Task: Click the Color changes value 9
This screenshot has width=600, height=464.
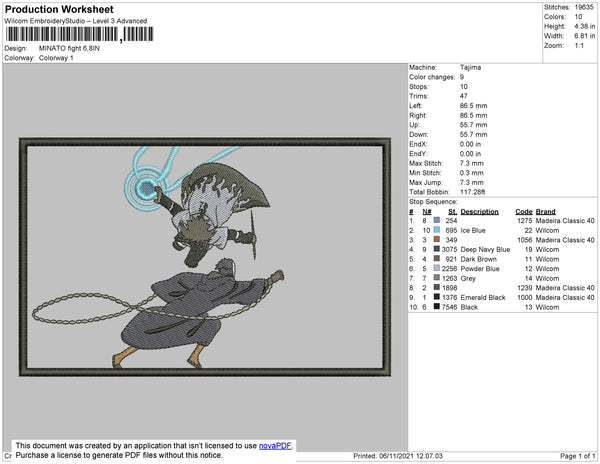Action: pos(462,77)
